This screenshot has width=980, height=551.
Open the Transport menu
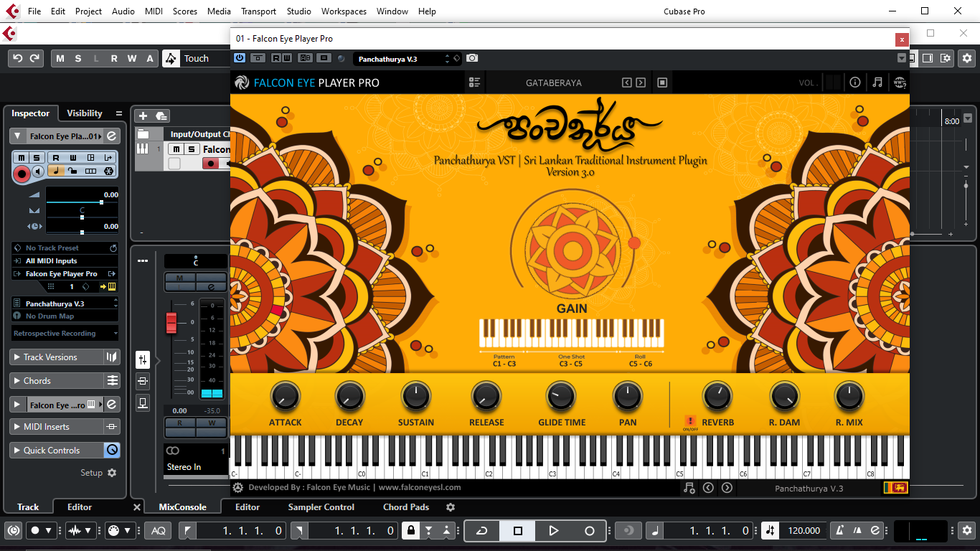coord(258,11)
